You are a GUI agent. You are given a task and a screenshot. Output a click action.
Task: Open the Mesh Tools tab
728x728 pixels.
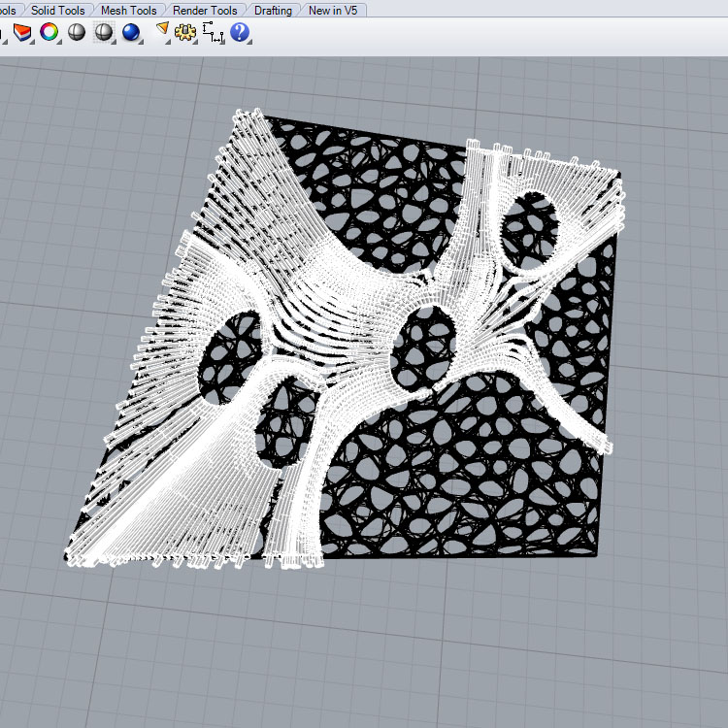click(128, 10)
